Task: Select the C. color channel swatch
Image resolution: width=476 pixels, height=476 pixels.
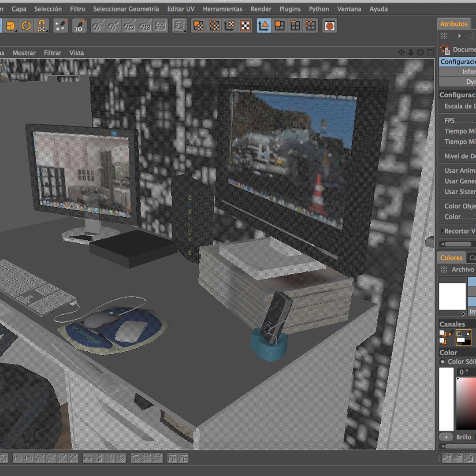Action: pyautogui.click(x=463, y=338)
